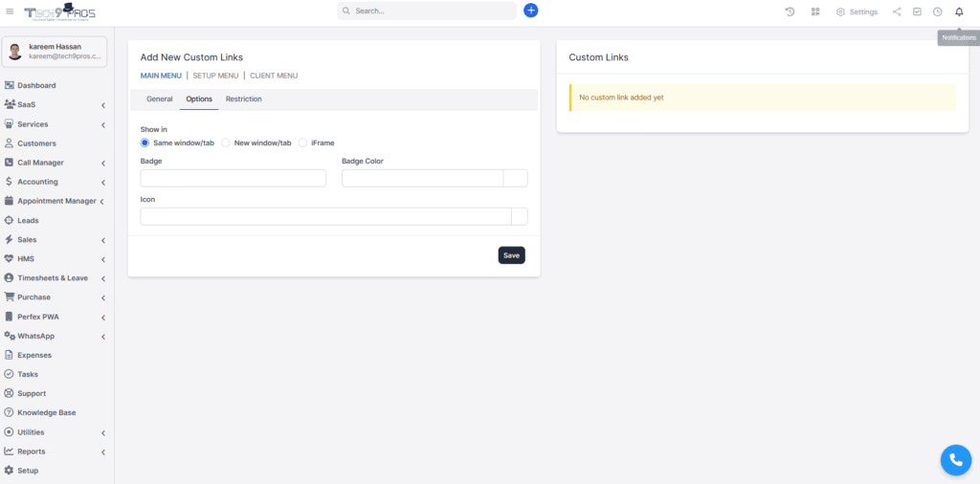Click the WhatsApp gears icon
This screenshot has height=484, width=980.
[10, 336]
